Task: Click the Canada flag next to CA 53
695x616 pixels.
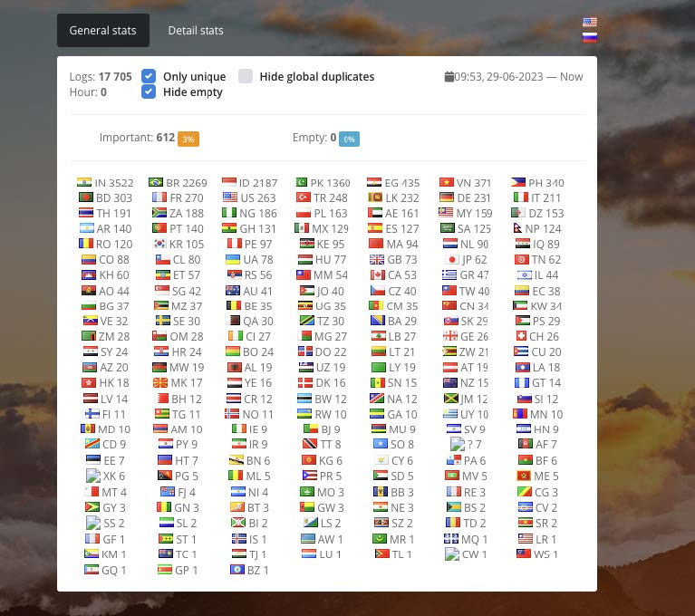Action: point(377,274)
